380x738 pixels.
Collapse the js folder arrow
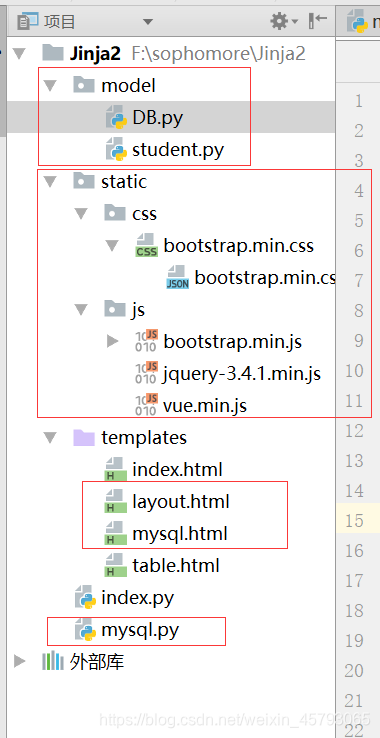pos(81,310)
